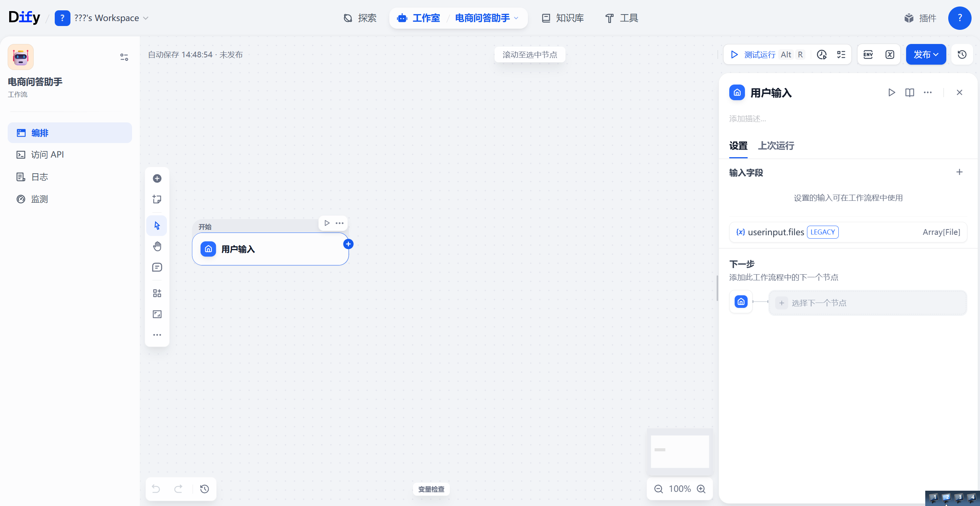Toggle the sidebar layout settings icon
The image size is (980, 506).
pyautogui.click(x=124, y=57)
